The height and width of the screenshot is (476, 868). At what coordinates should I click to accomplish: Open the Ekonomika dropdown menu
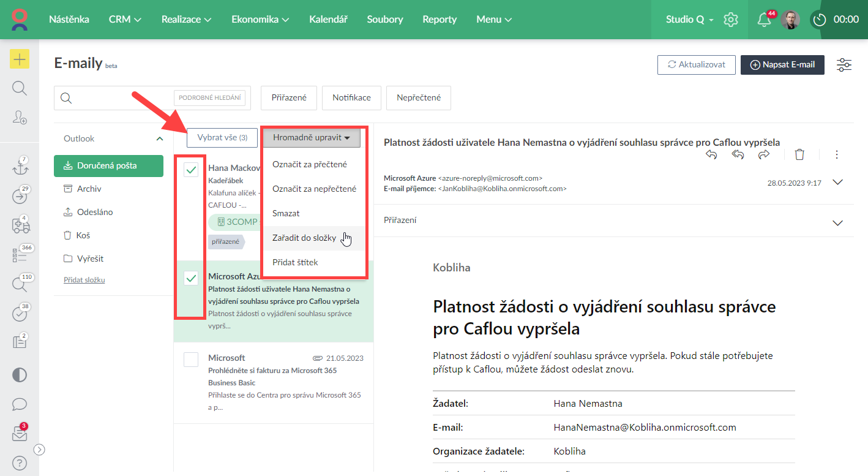click(x=260, y=20)
